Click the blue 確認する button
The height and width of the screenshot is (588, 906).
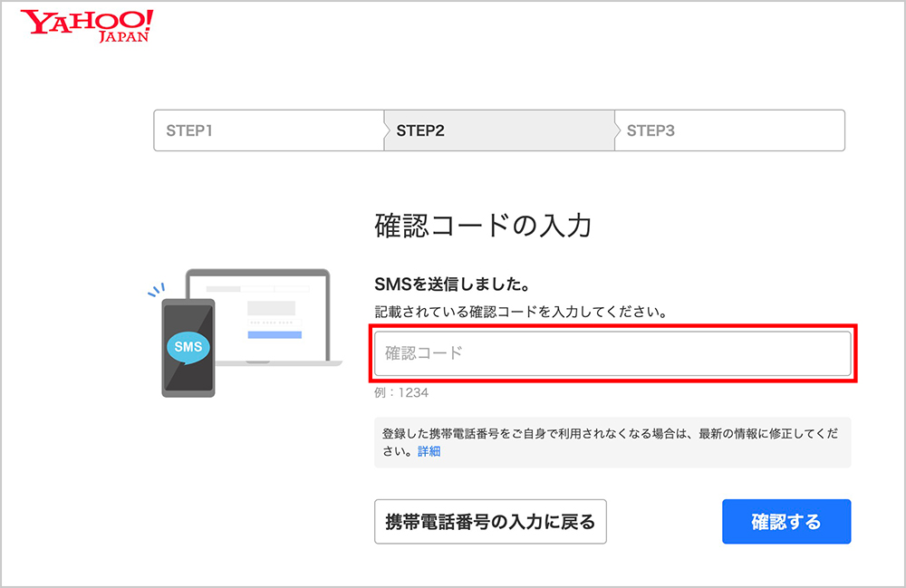click(786, 522)
